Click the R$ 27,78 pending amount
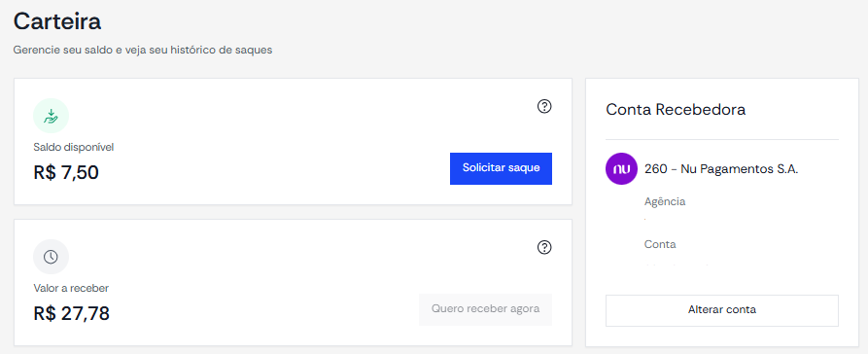This screenshot has width=868, height=354. (71, 313)
